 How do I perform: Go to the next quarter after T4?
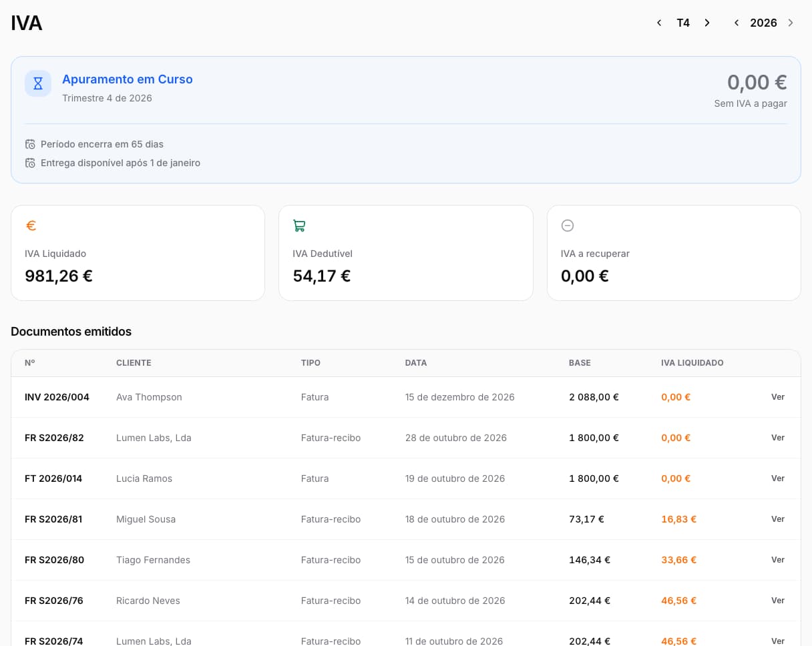click(707, 23)
